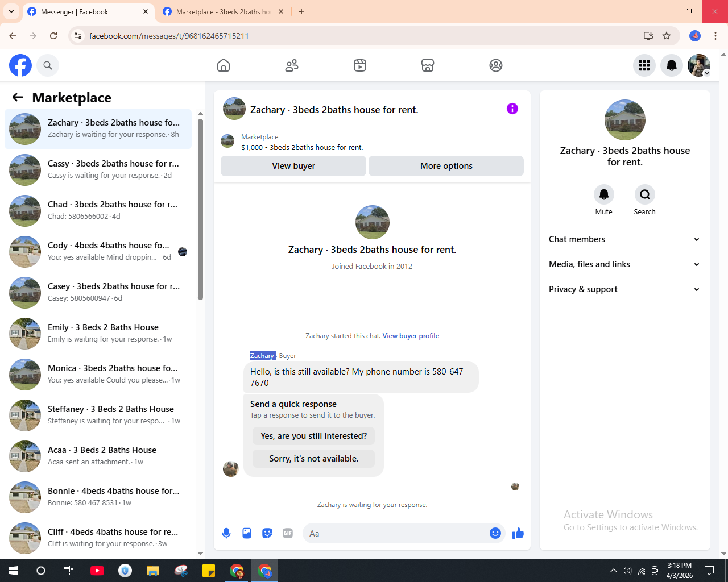Image resolution: width=728 pixels, height=582 pixels.
Task: Open taskbar volume speaker icon
Action: click(x=627, y=571)
